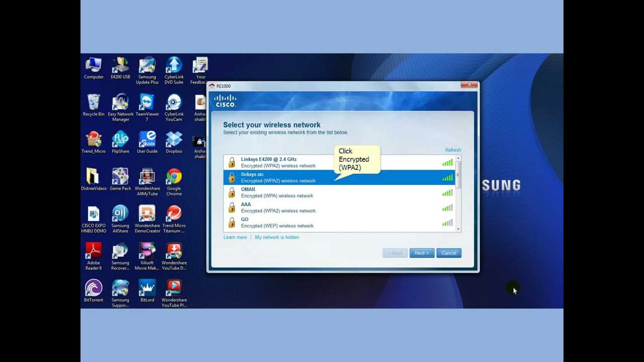The height and width of the screenshot is (362, 644).
Task: Click the signal bars for GO network
Action: tap(447, 223)
